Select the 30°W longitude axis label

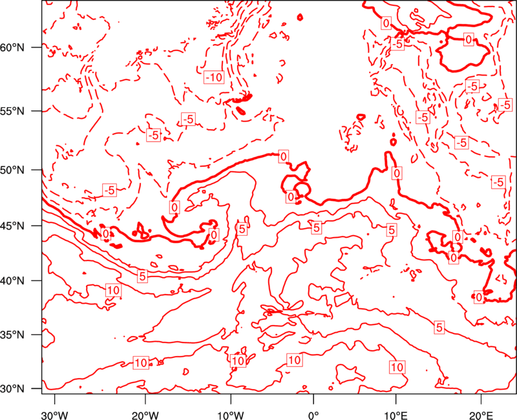(54, 415)
